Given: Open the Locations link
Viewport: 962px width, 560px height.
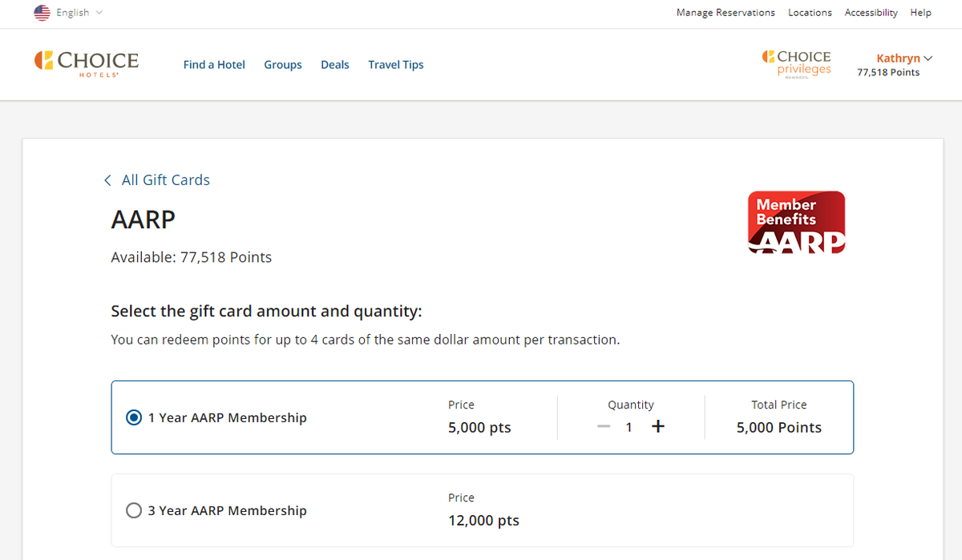Looking at the screenshot, I should point(810,13).
